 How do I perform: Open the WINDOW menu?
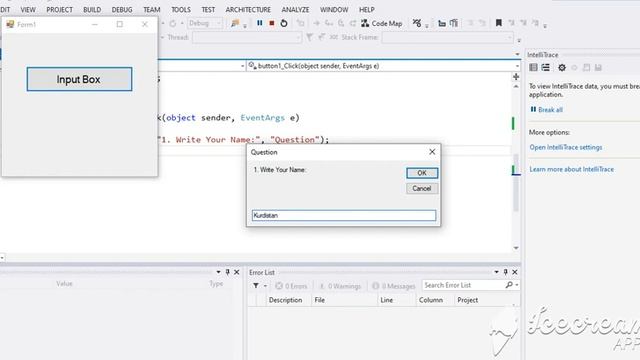[334, 9]
